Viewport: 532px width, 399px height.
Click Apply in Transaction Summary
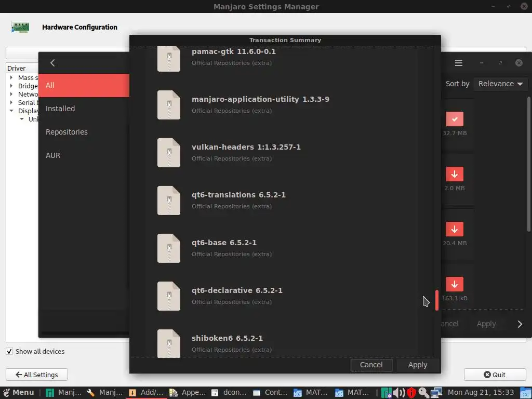click(x=418, y=365)
